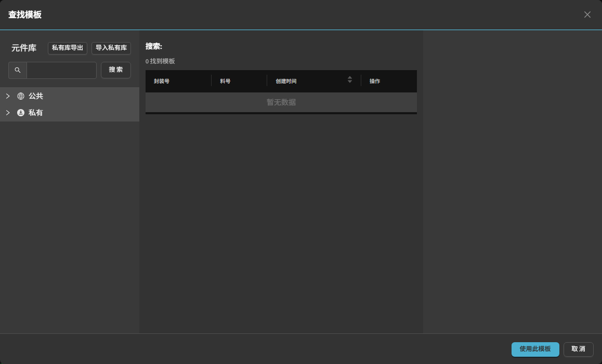602x364 pixels.
Task: Click the magnifier icon beside search field
Action: (x=18, y=70)
